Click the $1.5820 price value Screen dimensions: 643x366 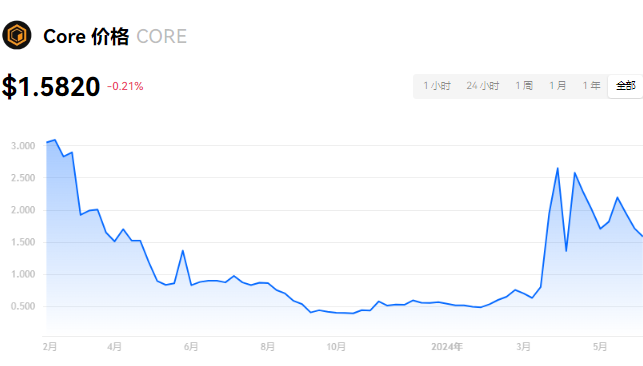coord(51,86)
